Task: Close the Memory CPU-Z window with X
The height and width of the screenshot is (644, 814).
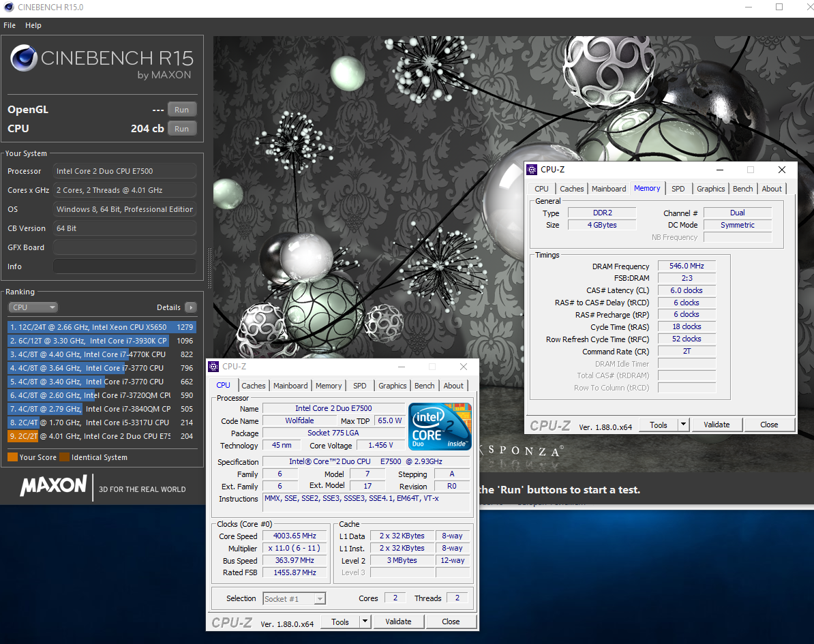Action: coord(782,170)
